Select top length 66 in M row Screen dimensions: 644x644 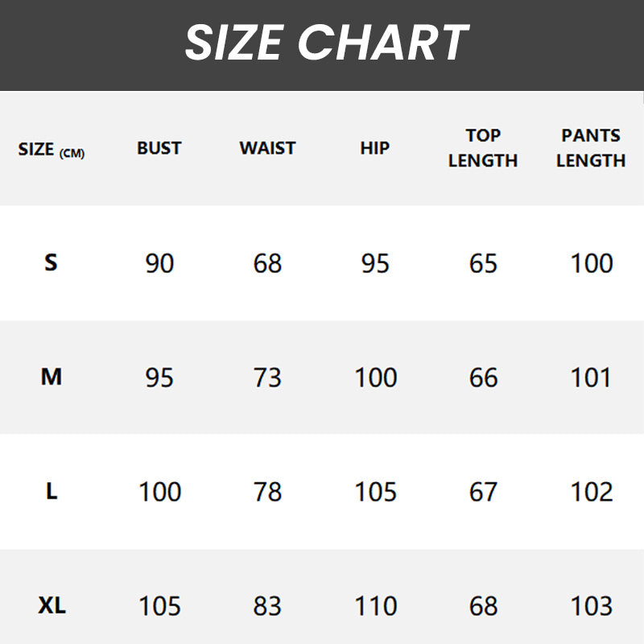pos(483,378)
